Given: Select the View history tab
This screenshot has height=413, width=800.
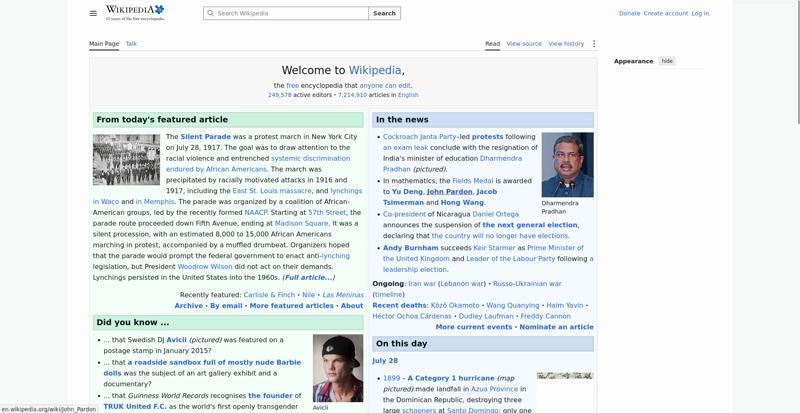Looking at the screenshot, I should coord(566,44).
